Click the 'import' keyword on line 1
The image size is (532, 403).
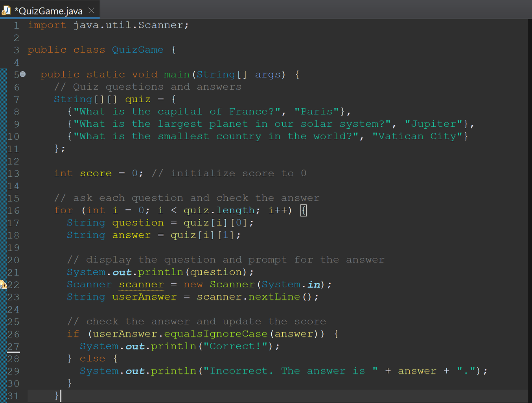[x=47, y=25]
